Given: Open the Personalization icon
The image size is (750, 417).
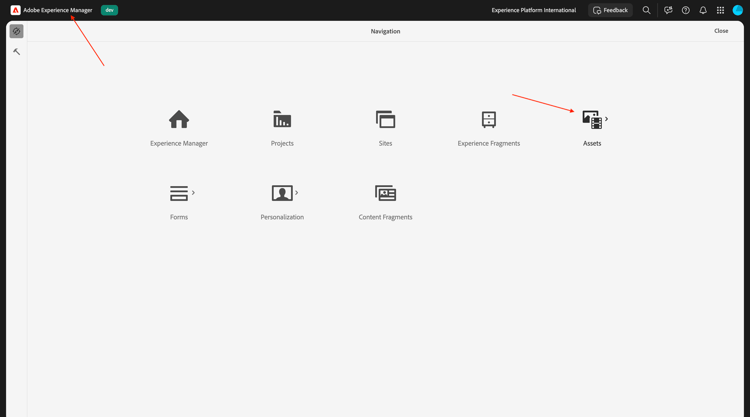Looking at the screenshot, I should click(282, 193).
